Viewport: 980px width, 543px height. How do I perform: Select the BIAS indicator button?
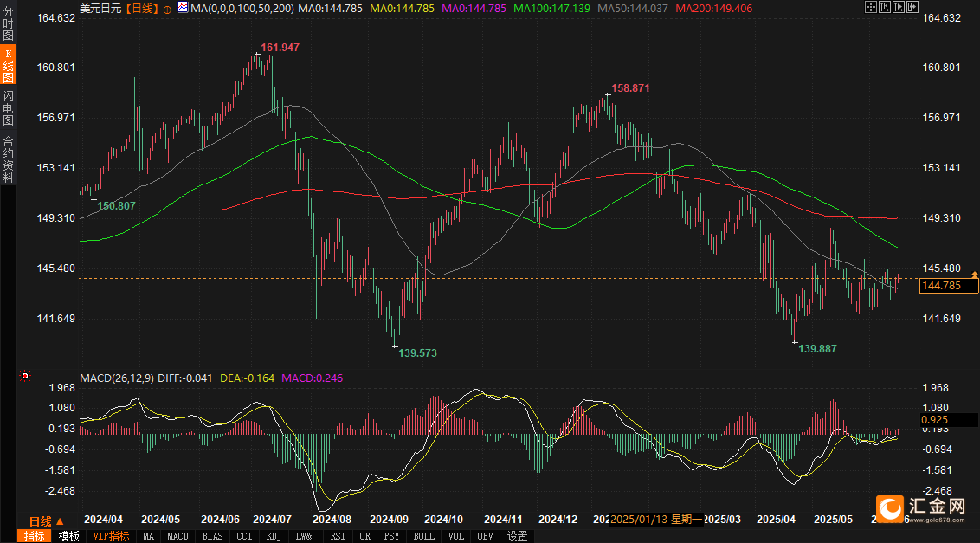pyautogui.click(x=212, y=536)
